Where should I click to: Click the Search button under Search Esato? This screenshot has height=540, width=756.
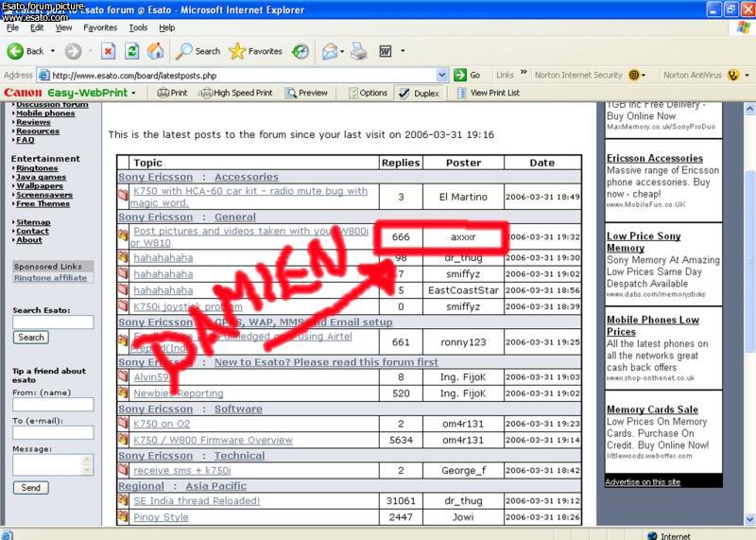point(31,338)
